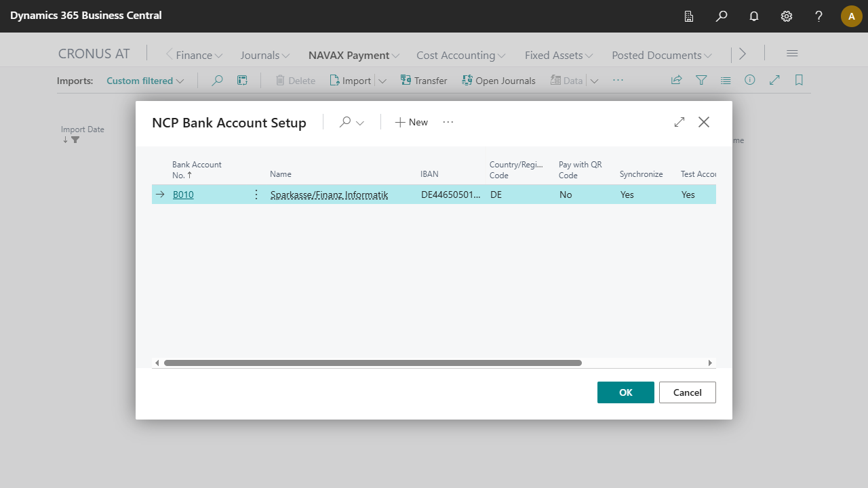Click the row selector arrow for B010

pos(160,195)
